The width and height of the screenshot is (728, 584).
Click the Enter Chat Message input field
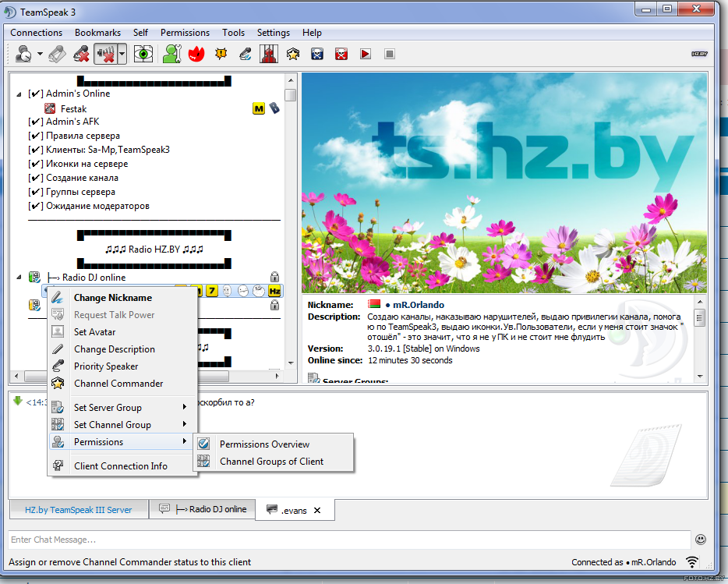(x=349, y=540)
